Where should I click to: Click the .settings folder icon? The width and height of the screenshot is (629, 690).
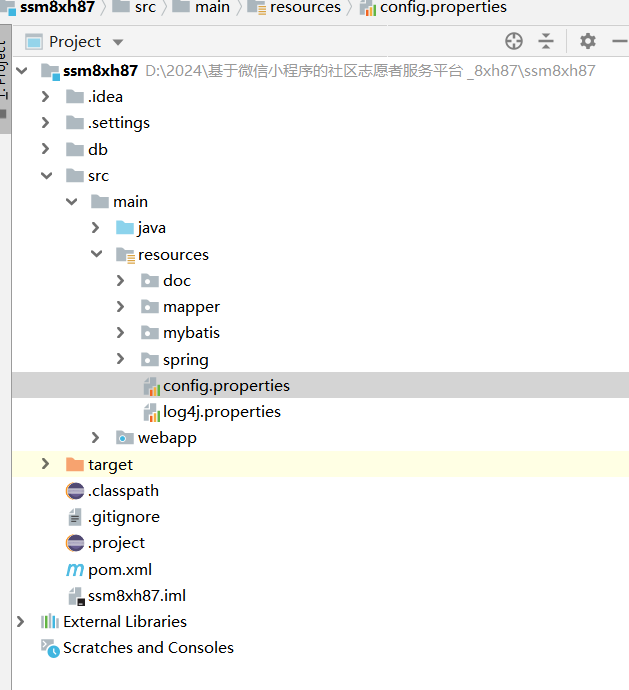[x=75, y=123]
